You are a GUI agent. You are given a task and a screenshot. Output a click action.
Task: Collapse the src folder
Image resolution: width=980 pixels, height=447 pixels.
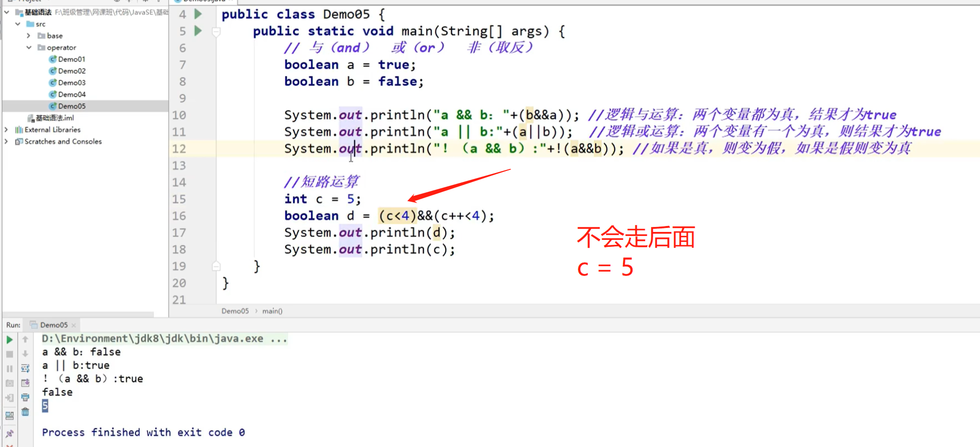[x=18, y=24]
